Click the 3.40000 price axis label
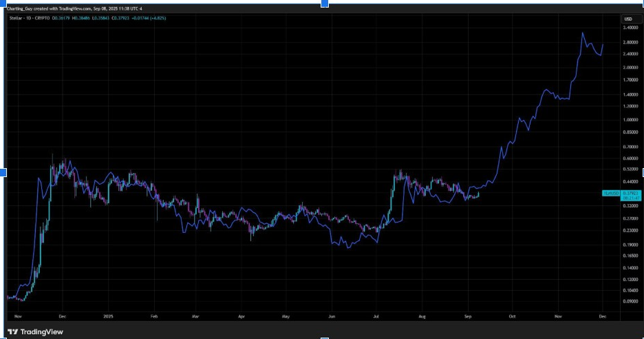 (630, 28)
